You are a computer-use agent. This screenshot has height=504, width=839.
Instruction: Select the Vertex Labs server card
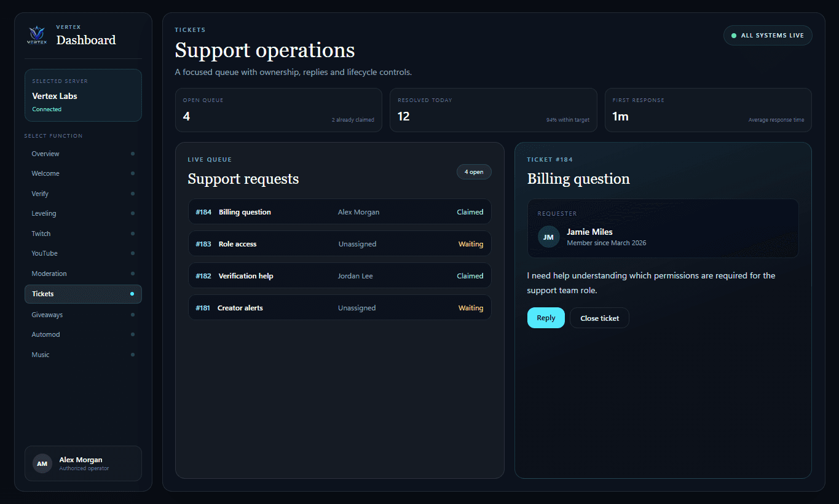pos(83,95)
